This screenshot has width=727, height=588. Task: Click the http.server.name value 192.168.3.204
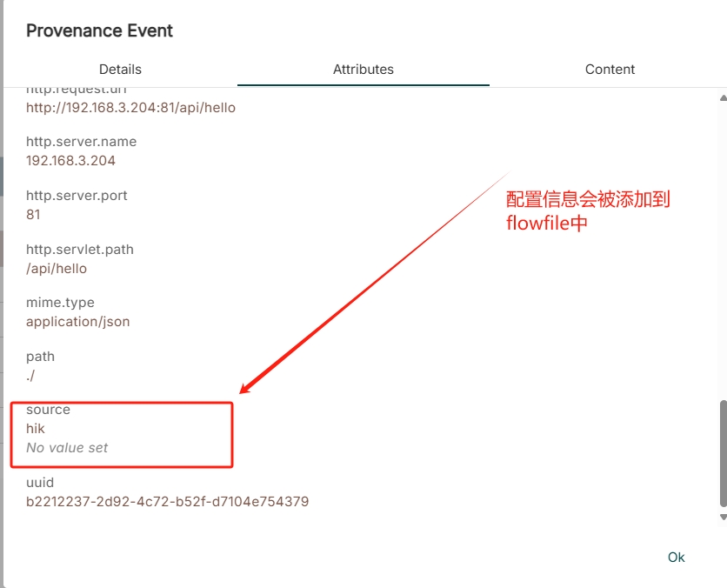pyautogui.click(x=70, y=161)
